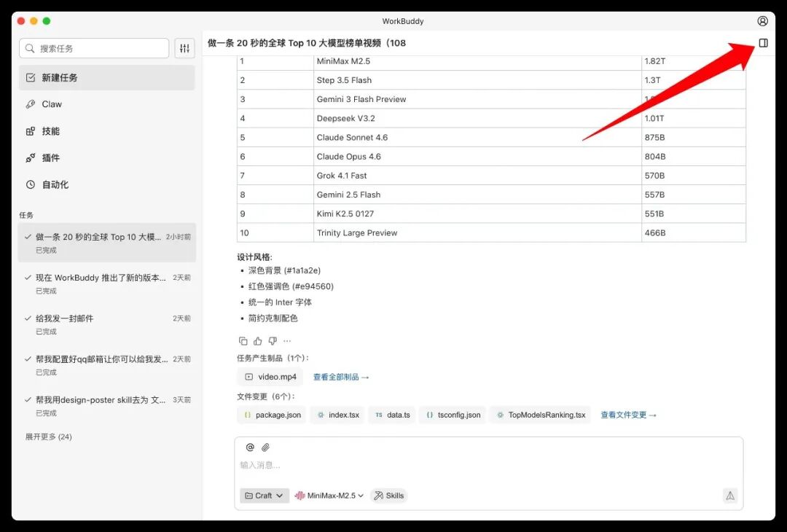Click the send message icon
The width and height of the screenshot is (787, 532).
(729, 496)
